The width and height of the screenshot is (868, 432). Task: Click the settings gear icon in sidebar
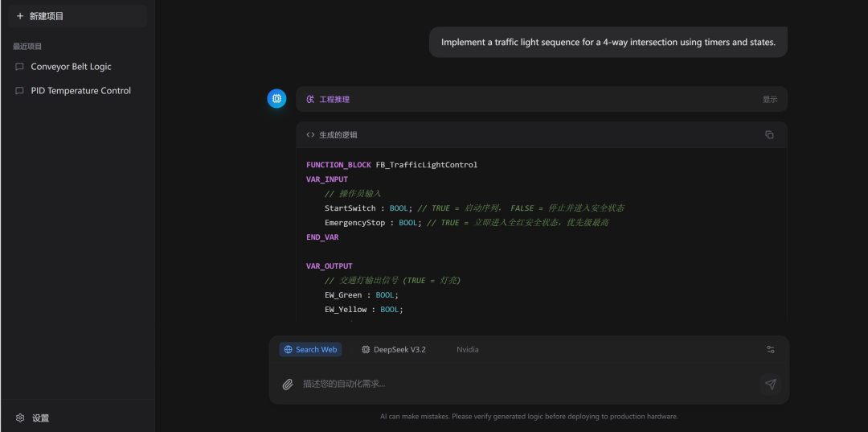point(20,418)
